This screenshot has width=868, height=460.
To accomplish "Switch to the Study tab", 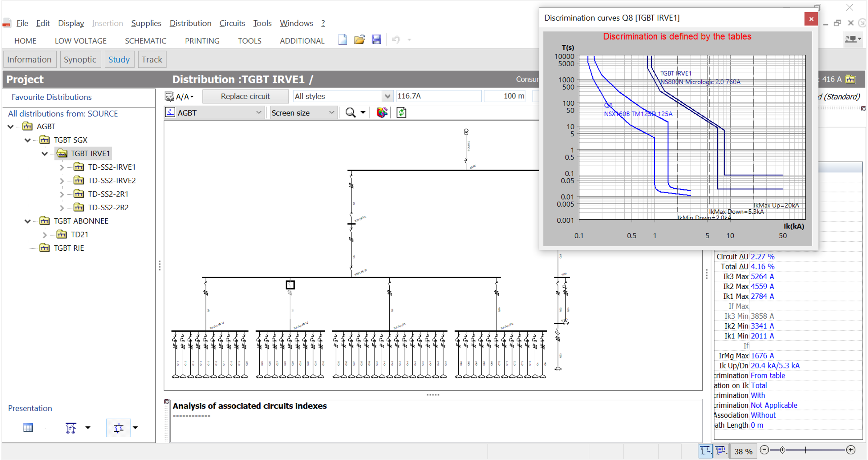I will coord(119,59).
